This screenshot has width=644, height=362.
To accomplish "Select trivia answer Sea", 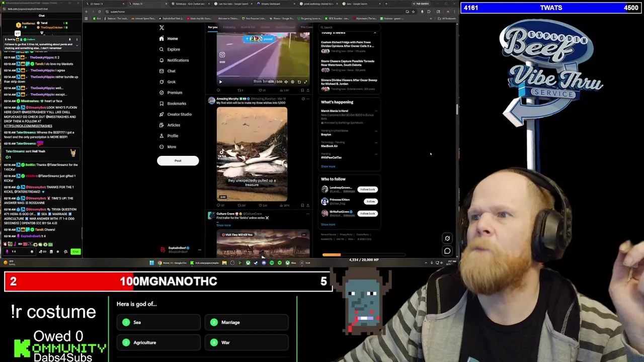I will click(x=158, y=322).
